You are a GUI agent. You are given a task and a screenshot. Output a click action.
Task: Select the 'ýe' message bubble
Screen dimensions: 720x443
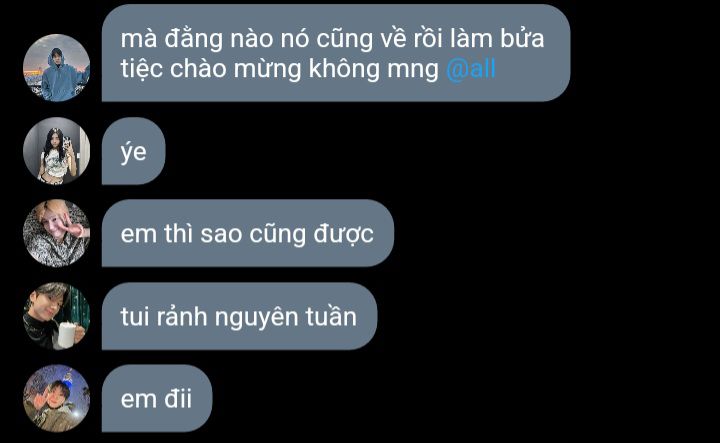[x=133, y=151]
